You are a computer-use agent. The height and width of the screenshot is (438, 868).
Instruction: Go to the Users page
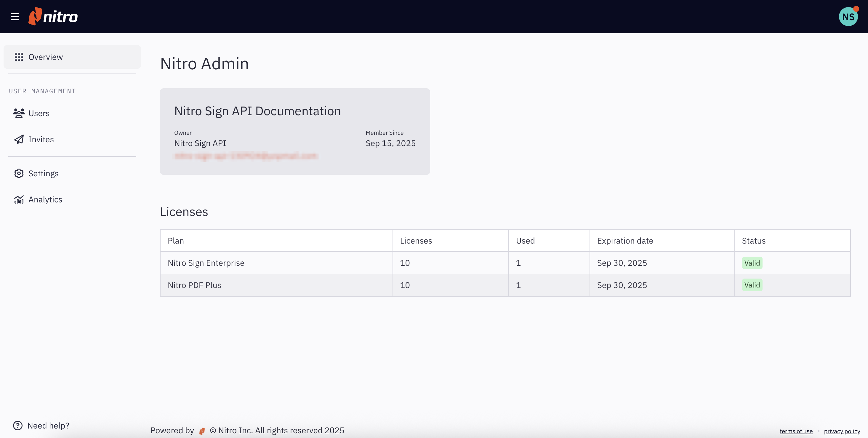coord(39,113)
